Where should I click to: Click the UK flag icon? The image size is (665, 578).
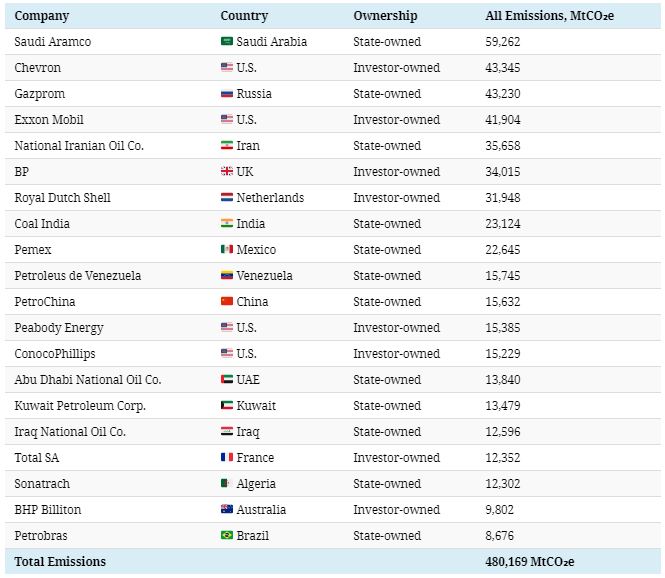pyautogui.click(x=227, y=171)
